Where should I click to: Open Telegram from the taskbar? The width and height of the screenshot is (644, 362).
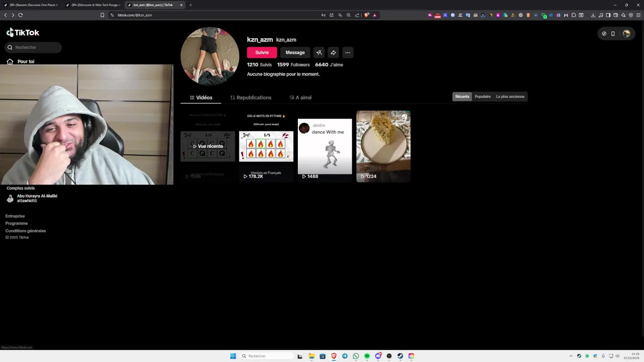(x=345, y=356)
